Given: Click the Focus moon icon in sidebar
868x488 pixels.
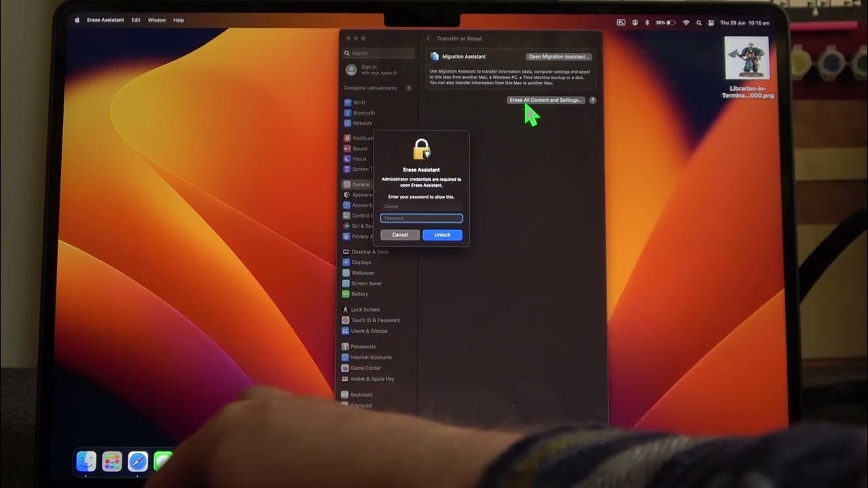Looking at the screenshot, I should coord(347,159).
